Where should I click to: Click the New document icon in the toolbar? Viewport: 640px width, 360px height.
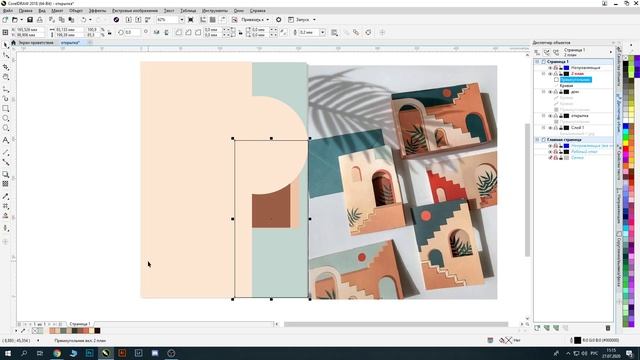5,20
